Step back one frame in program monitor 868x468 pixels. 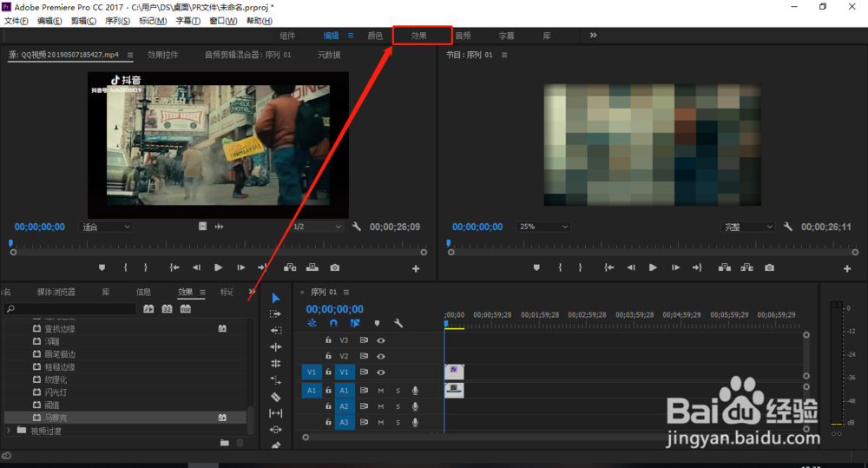(x=631, y=267)
